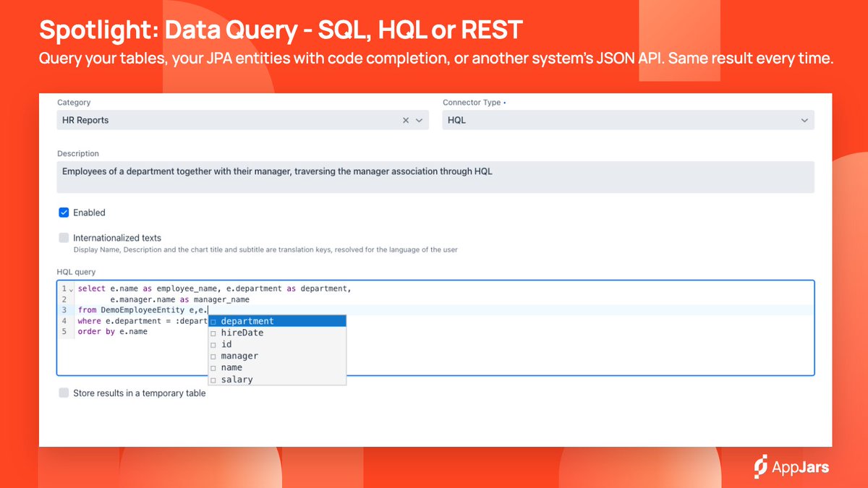Click the Internationalized texts helper description
Viewport: 868px width, 488px height.
pos(265,249)
